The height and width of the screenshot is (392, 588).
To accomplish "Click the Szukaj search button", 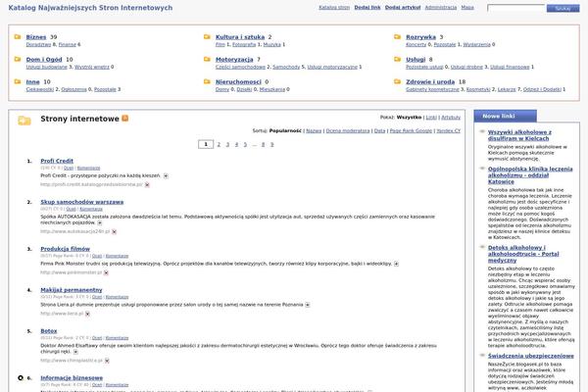I will [x=563, y=8].
